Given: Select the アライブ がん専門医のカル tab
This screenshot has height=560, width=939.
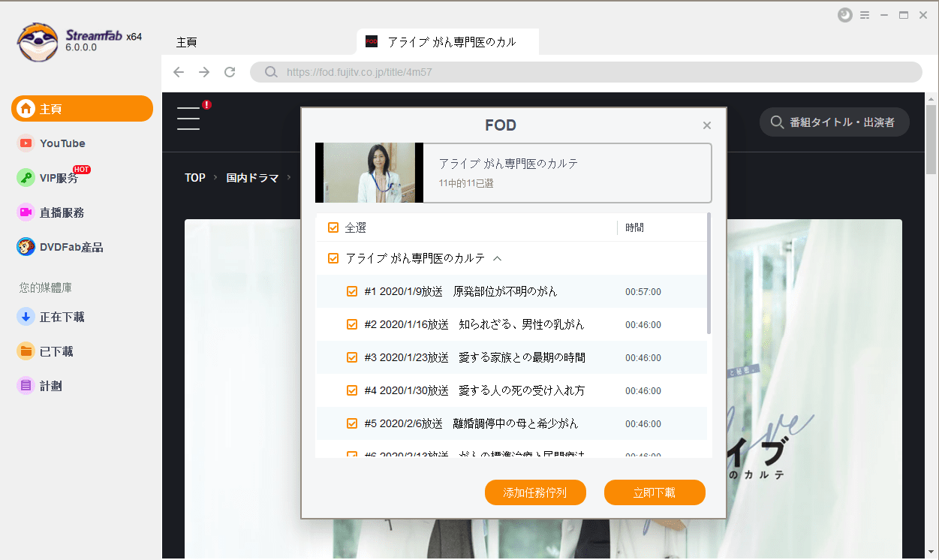Looking at the screenshot, I should [x=448, y=42].
